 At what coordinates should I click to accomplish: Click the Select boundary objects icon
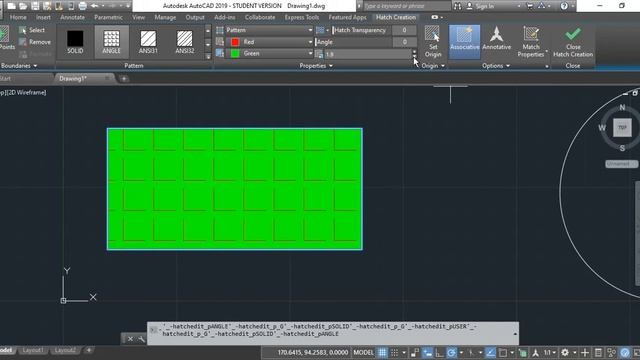tap(22, 30)
